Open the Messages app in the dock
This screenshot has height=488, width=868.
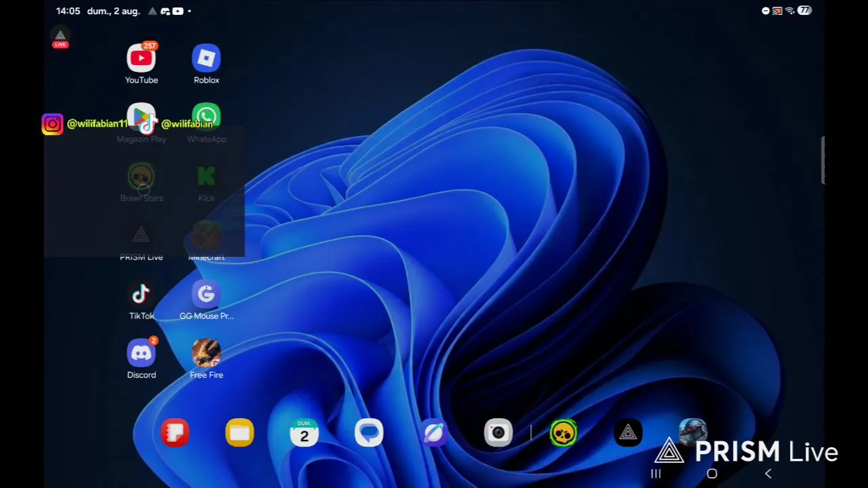tap(369, 433)
